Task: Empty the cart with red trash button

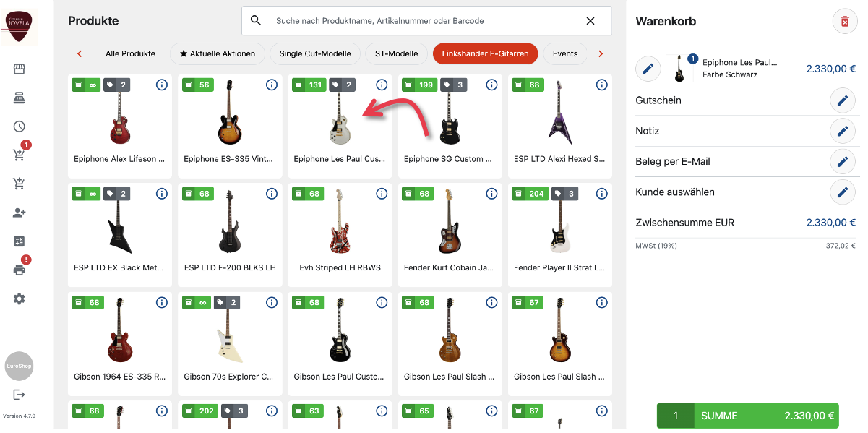Action: point(844,22)
